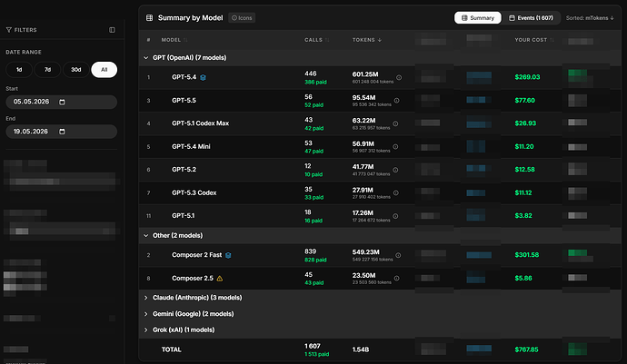Viewport: 627px width, 364px height.
Task: Click the TOTAL row label
Action: click(171, 349)
